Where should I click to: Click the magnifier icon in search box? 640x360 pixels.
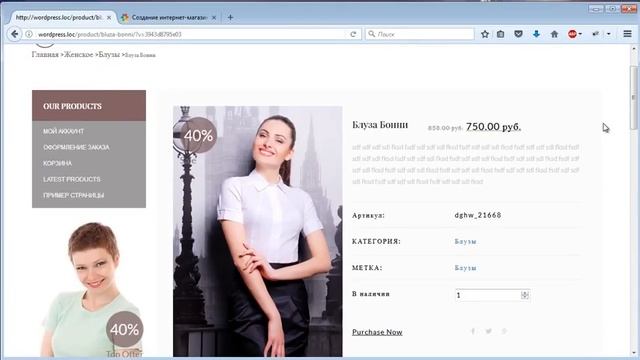371,34
